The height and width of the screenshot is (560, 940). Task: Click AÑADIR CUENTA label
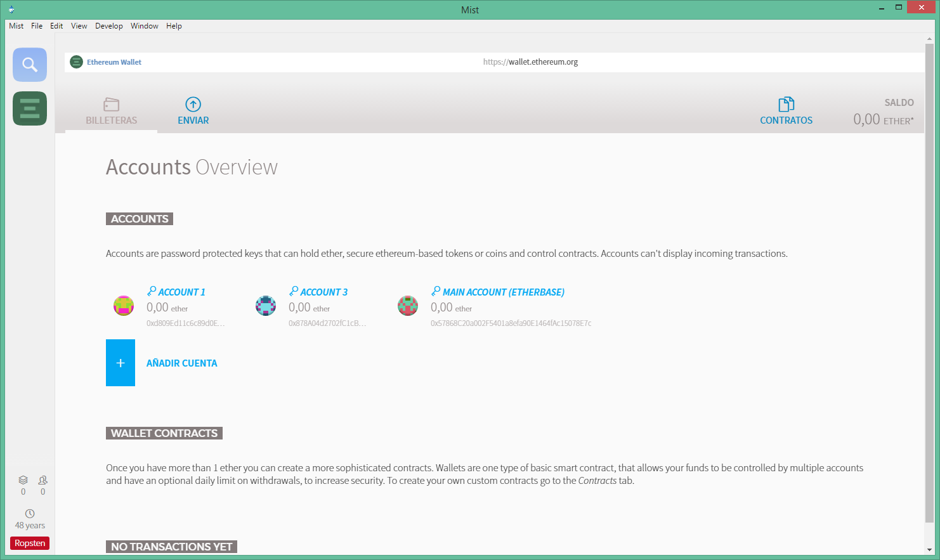coord(182,363)
